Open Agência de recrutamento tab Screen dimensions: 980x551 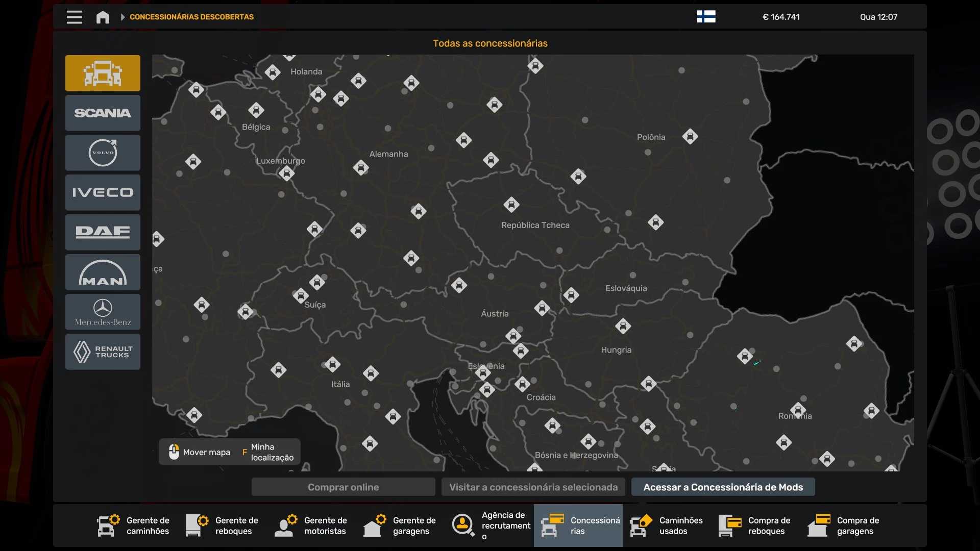[x=491, y=525]
